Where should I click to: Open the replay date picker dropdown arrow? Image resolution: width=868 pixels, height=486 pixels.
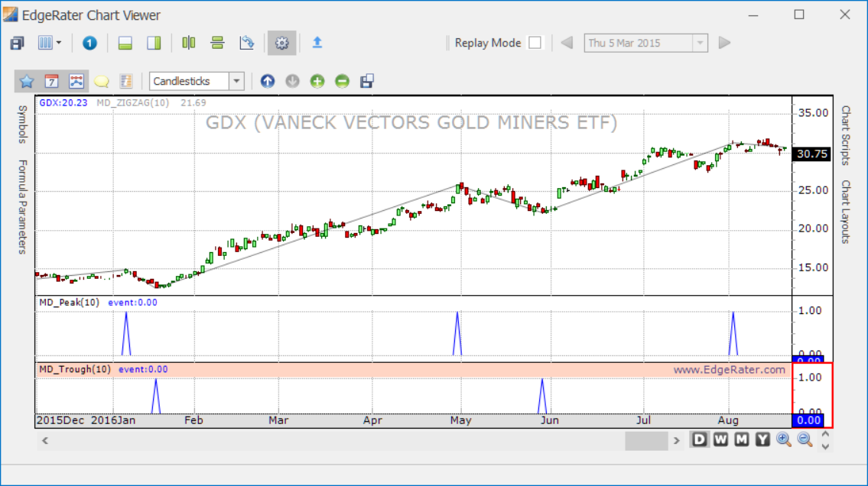point(701,43)
